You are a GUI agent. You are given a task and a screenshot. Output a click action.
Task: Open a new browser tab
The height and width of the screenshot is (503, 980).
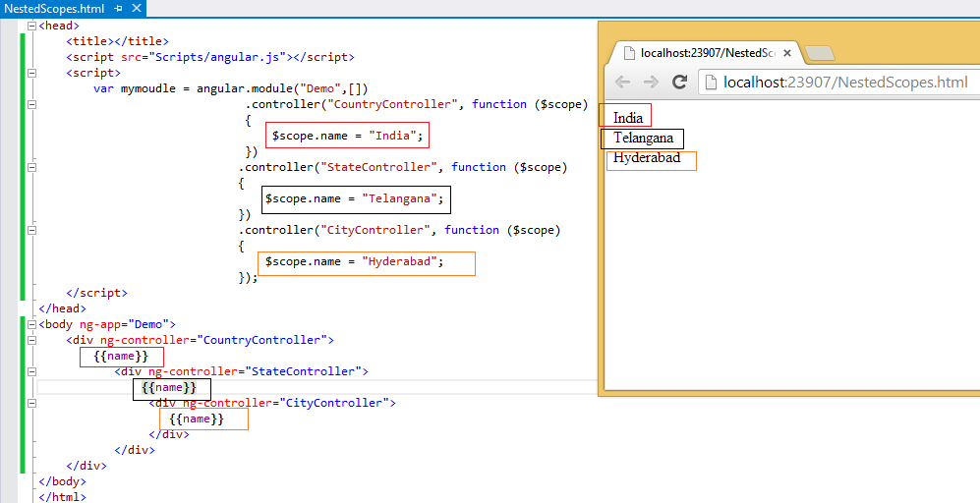820,54
